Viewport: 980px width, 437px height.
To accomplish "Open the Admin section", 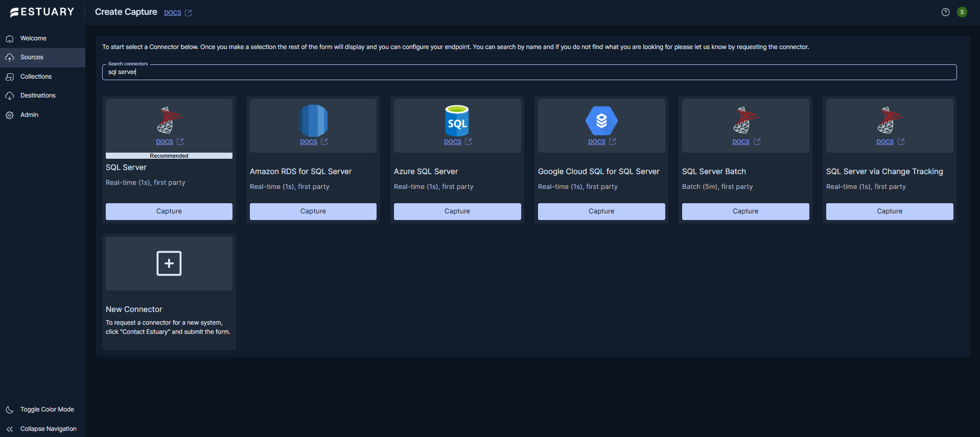I will [42, 115].
